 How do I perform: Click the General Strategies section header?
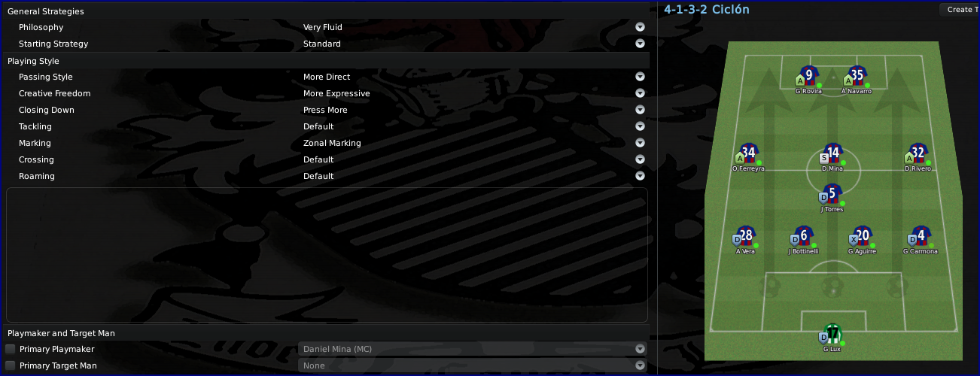[46, 11]
